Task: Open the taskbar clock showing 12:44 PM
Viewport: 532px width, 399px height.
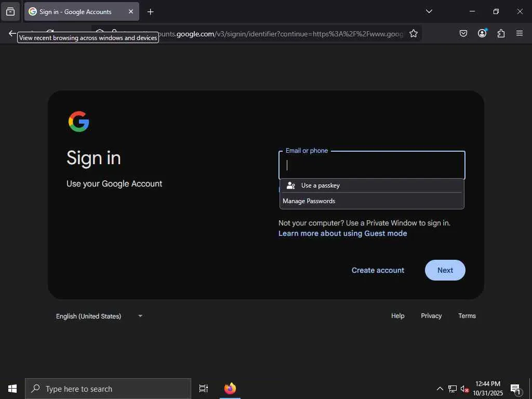Action: coord(488,389)
